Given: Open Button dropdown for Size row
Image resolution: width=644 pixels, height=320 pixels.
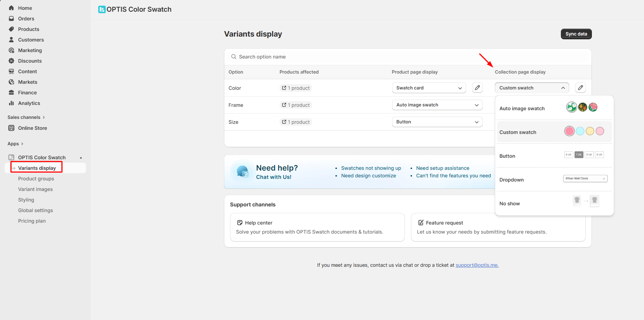Looking at the screenshot, I should (437, 122).
